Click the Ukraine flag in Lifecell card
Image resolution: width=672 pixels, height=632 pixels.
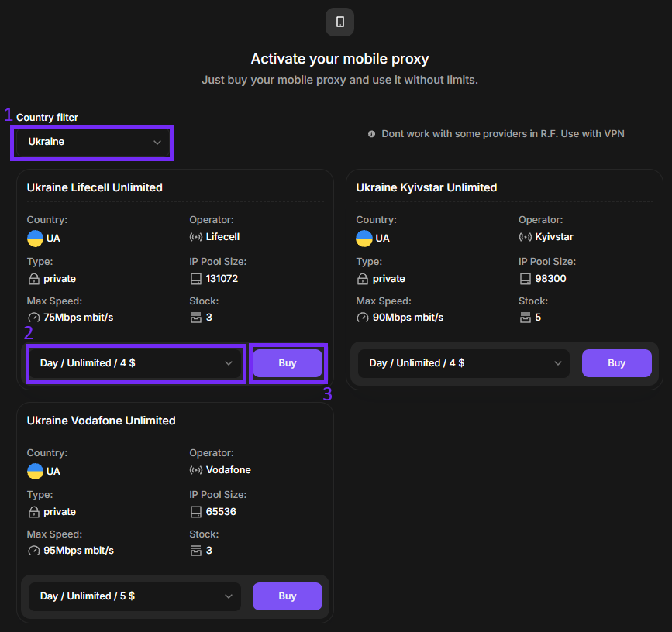tap(35, 238)
